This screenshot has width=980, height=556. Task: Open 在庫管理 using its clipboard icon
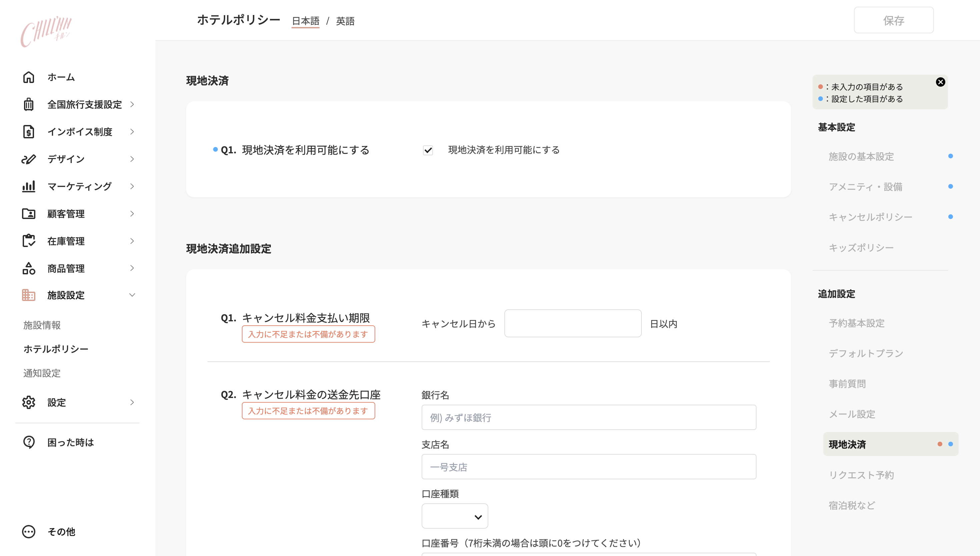29,241
